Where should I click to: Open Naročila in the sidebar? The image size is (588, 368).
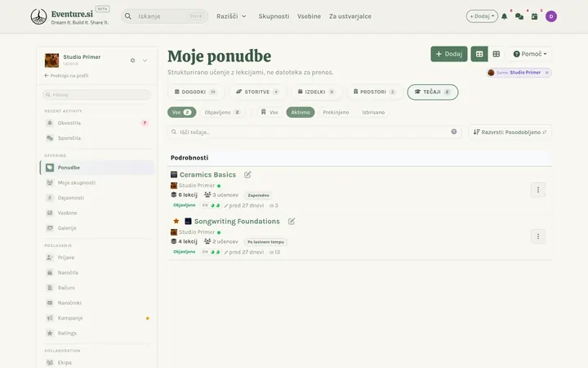[96, 272]
